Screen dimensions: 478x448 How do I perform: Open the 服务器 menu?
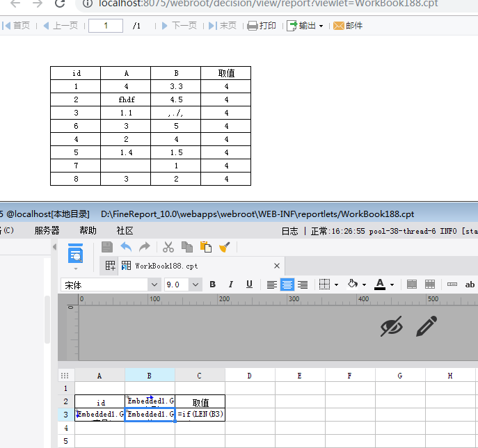[x=47, y=230]
